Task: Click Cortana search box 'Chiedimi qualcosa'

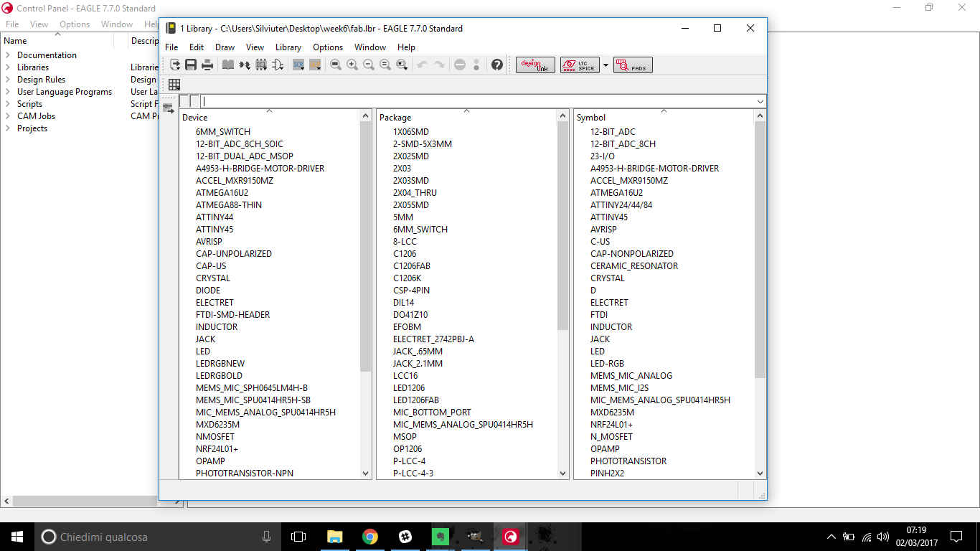Action: click(x=158, y=537)
